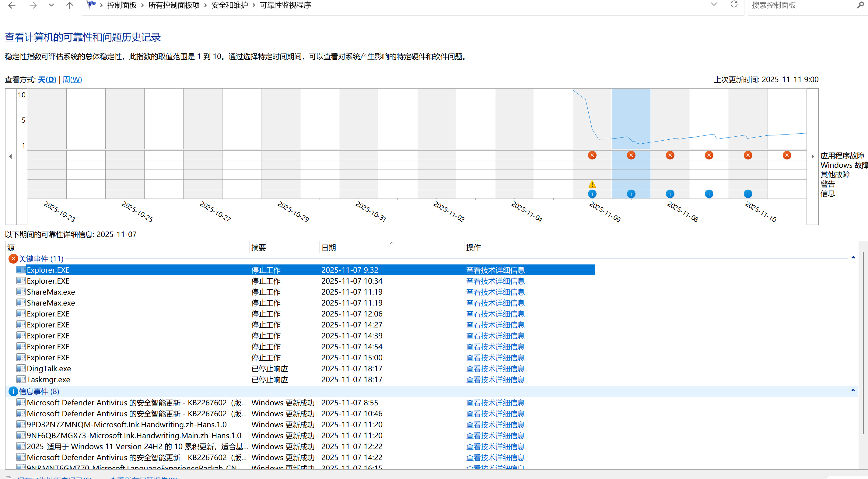Screen dimensions: 868x479
Task: Refresh the Control Panel view
Action: (x=734, y=4)
